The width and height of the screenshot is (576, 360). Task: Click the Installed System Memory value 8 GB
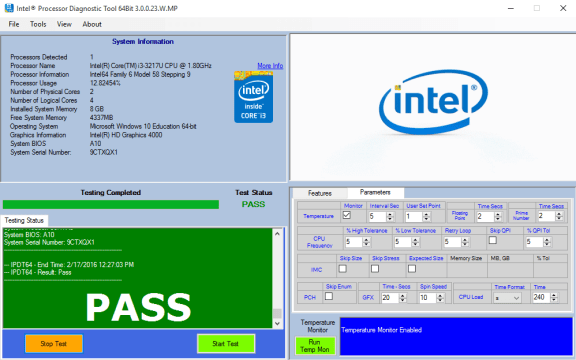[97, 109]
